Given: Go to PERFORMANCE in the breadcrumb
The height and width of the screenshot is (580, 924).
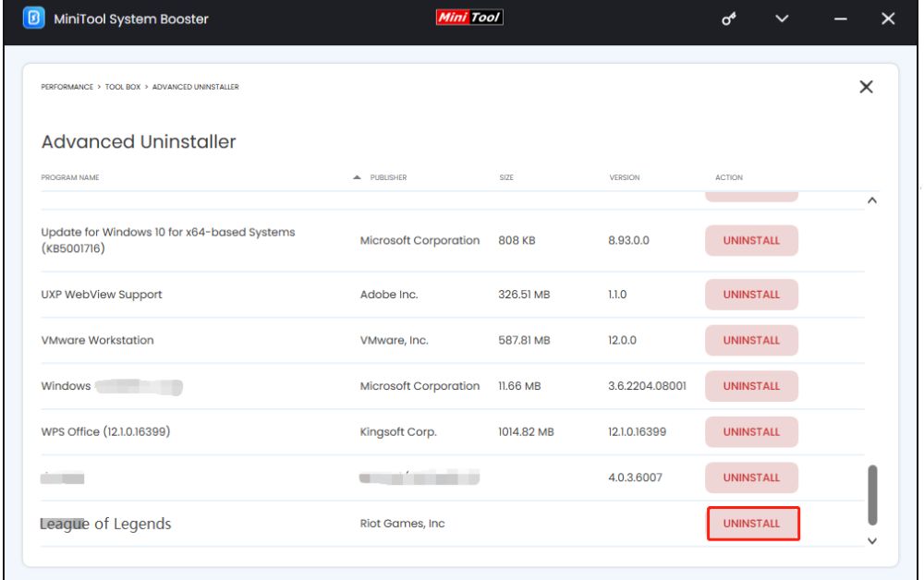Looking at the screenshot, I should [x=67, y=87].
